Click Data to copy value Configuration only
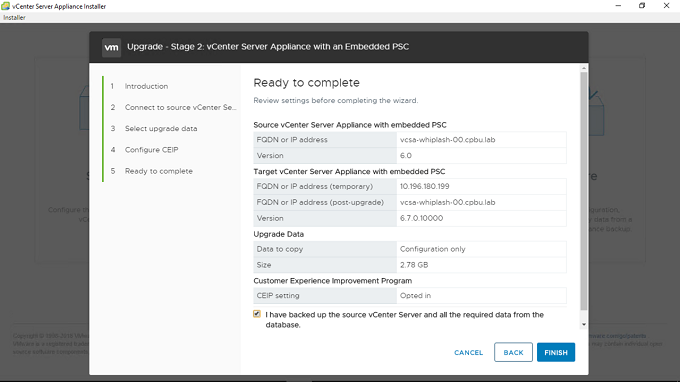Screen dimensions: 680x382 (x=432, y=249)
